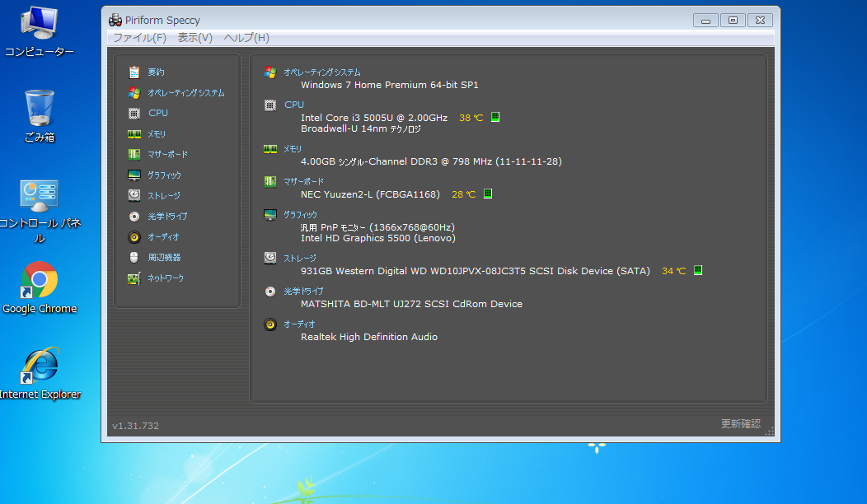Screen dimensions: 867x504
Task: Select the オペレーティングシステム sidebar Windows icon
Action: 134,92
